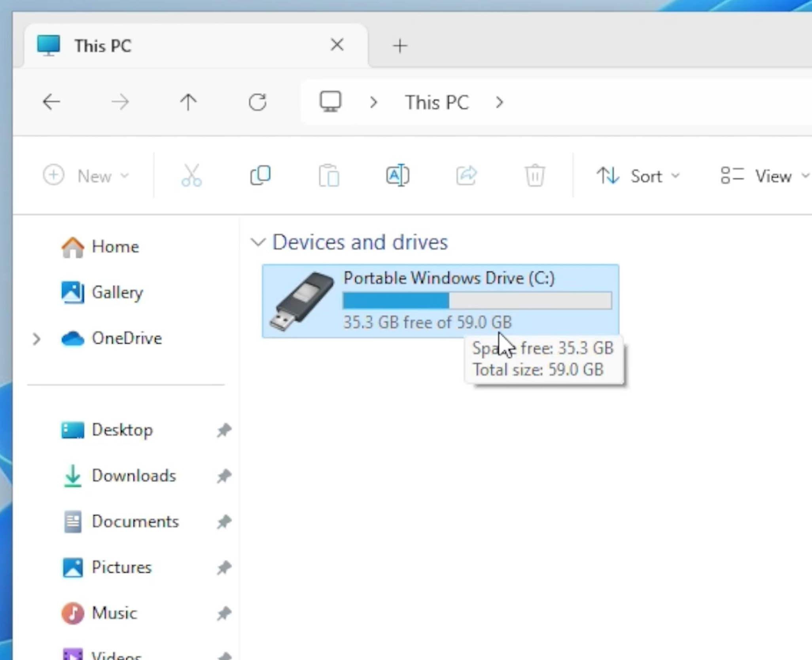Click the 35.3 GB free of 59.0 GB text
The height and width of the screenshot is (660, 812).
pos(427,322)
